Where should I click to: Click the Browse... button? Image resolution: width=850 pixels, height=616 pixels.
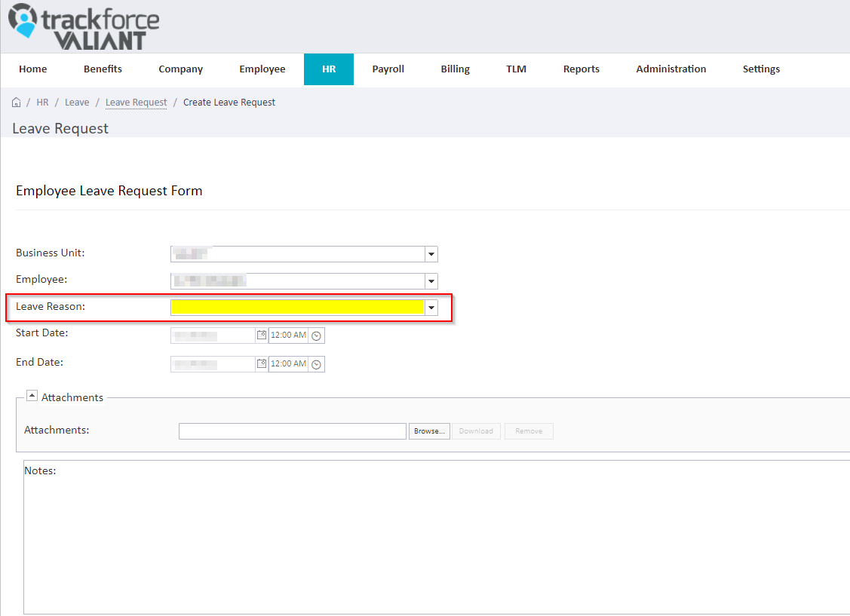(x=429, y=431)
